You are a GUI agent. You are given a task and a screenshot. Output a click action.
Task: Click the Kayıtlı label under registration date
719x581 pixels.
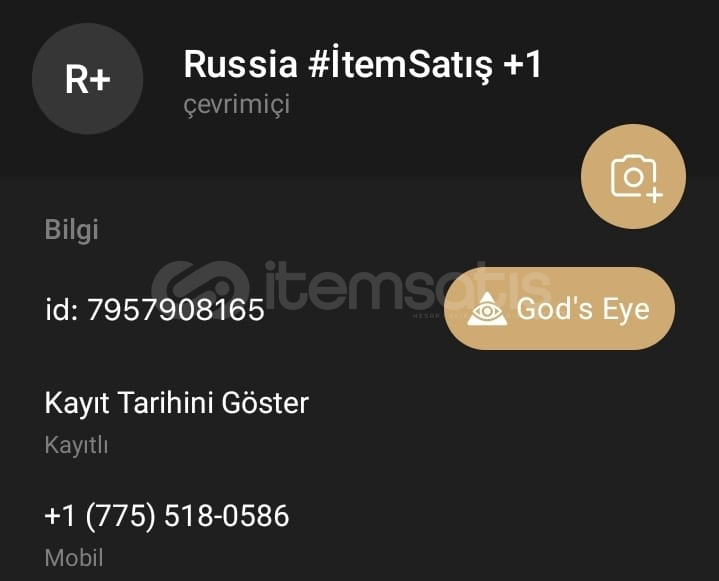tap(76, 445)
